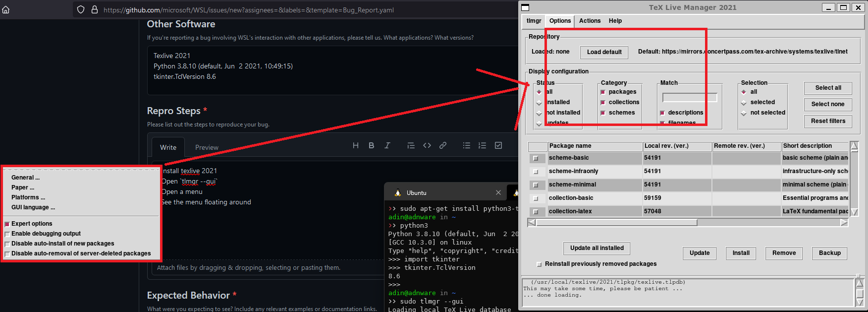
Task: Tick the scheme-infraonly row checkbox
Action: pos(536,172)
